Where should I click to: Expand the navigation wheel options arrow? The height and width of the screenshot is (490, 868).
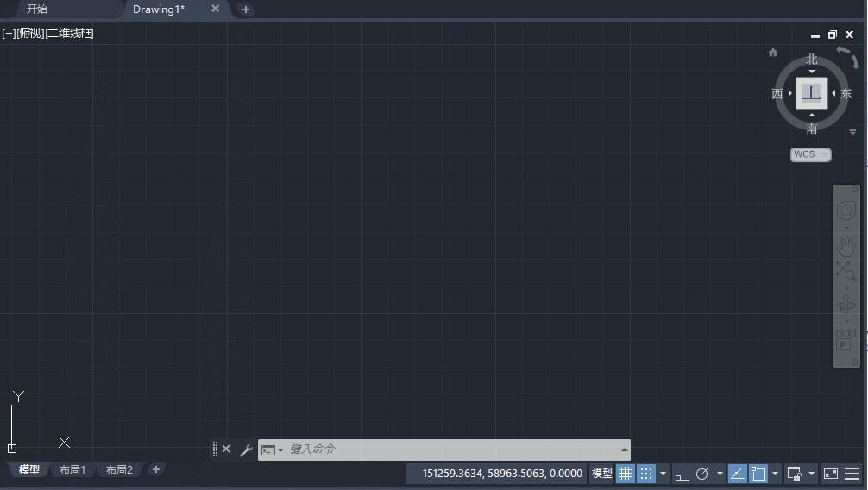click(846, 228)
